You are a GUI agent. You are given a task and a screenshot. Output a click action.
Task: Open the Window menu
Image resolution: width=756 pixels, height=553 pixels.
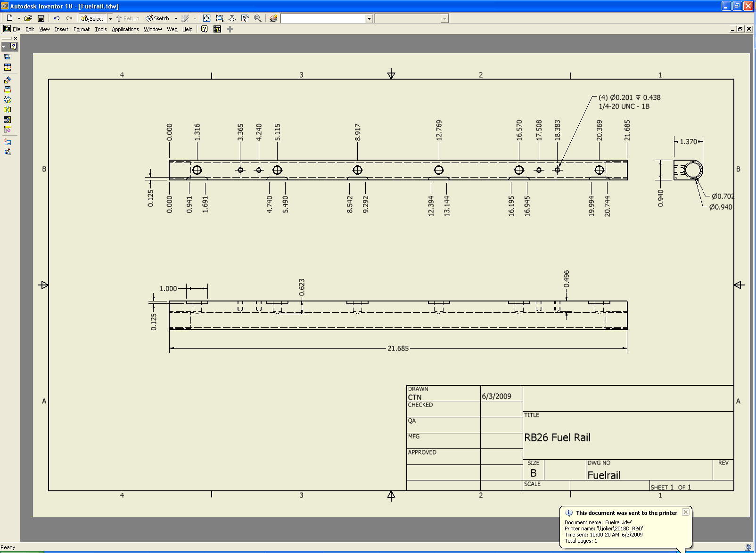153,29
